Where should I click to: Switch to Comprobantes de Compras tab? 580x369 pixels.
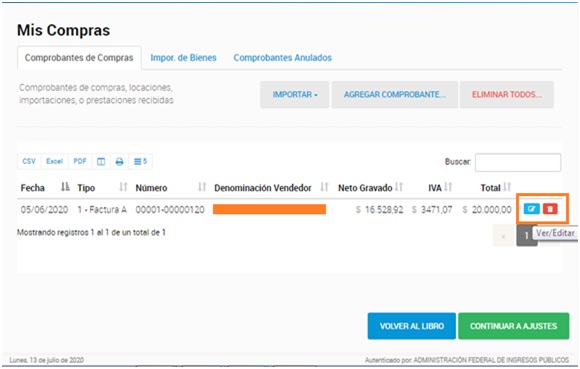click(x=79, y=58)
